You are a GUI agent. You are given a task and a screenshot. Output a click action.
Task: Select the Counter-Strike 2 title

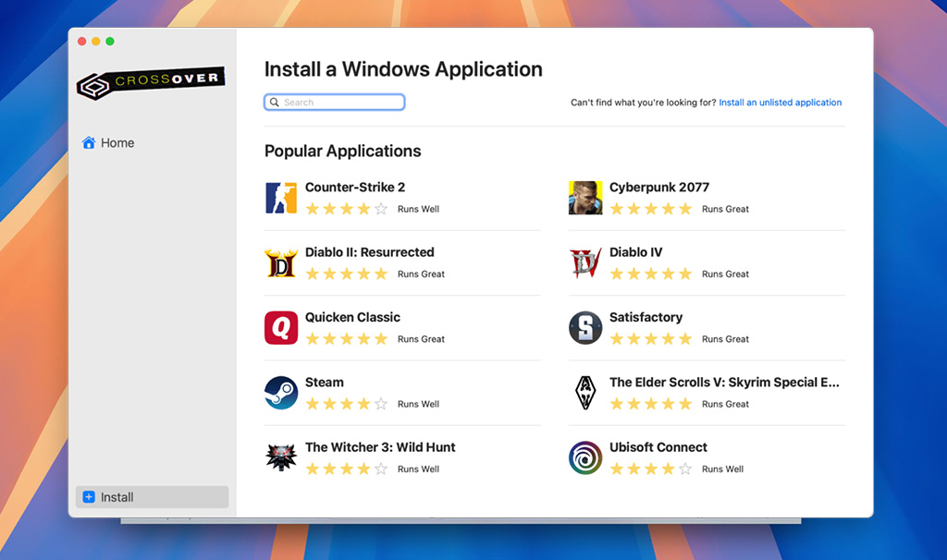click(x=355, y=187)
